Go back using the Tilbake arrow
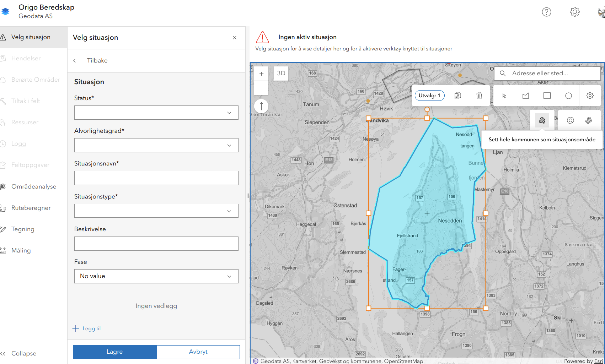This screenshot has width=605, height=364. 75,61
